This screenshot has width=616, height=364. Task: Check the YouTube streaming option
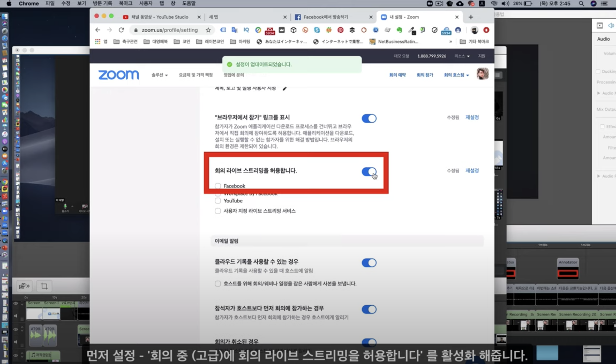(x=218, y=201)
